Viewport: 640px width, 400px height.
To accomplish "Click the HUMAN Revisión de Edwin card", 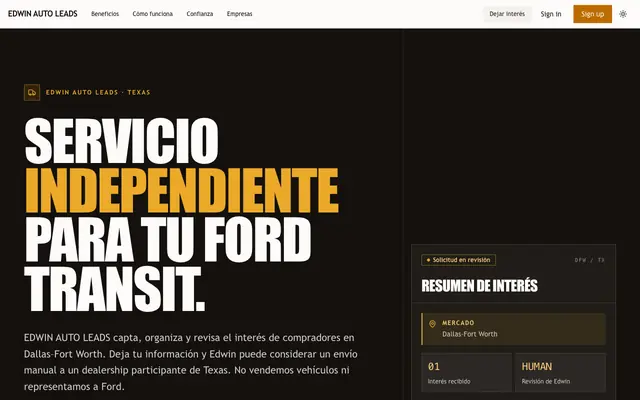I will click(560, 373).
